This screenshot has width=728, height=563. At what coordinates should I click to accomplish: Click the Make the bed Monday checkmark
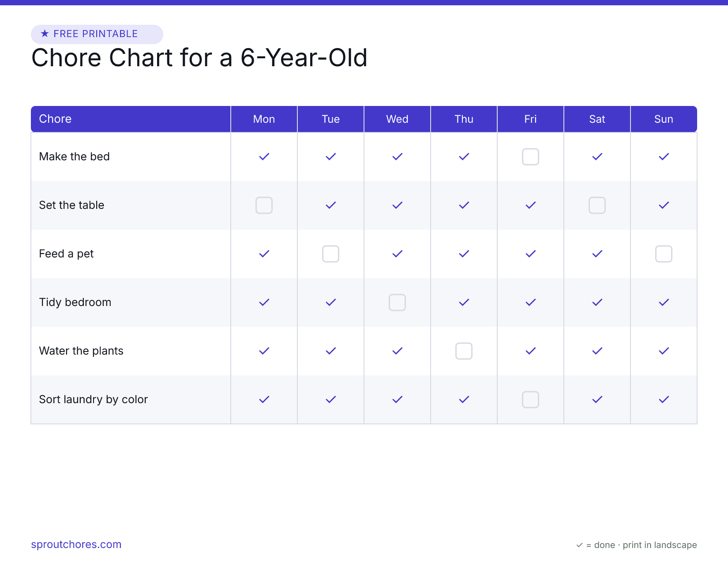click(264, 157)
